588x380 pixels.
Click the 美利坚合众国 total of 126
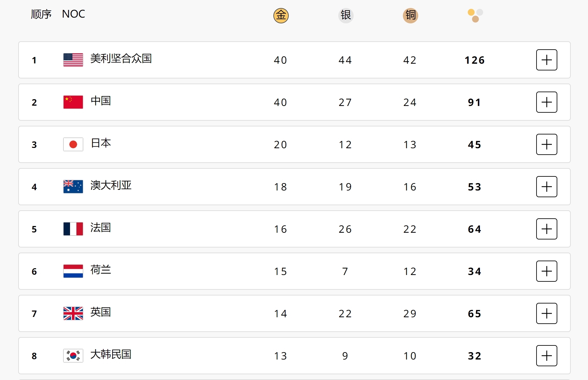click(474, 60)
